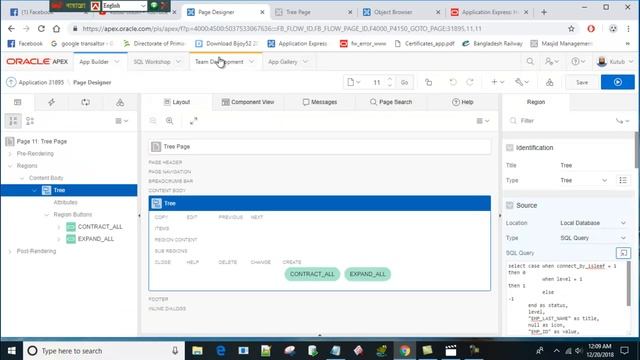Open the browser home icon

[56, 29]
